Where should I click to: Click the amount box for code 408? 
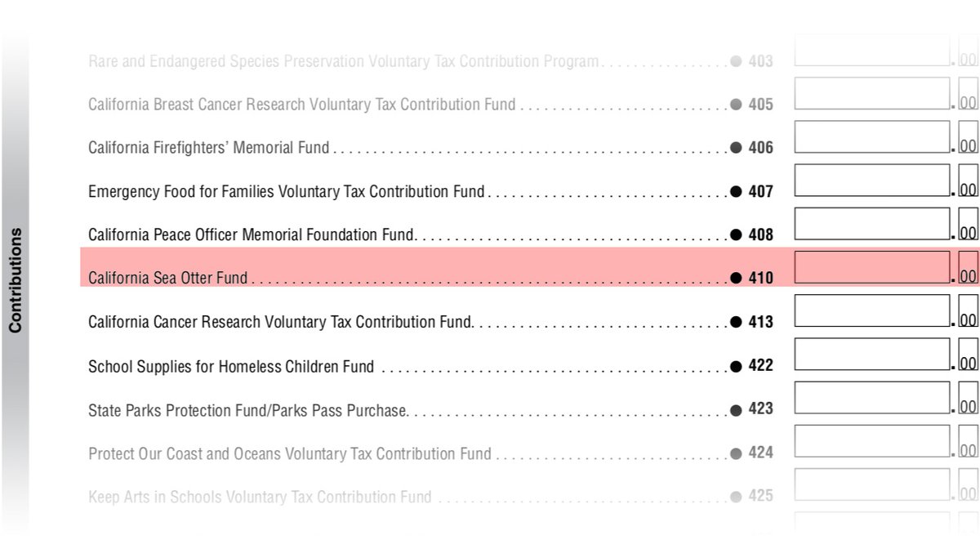point(872,224)
